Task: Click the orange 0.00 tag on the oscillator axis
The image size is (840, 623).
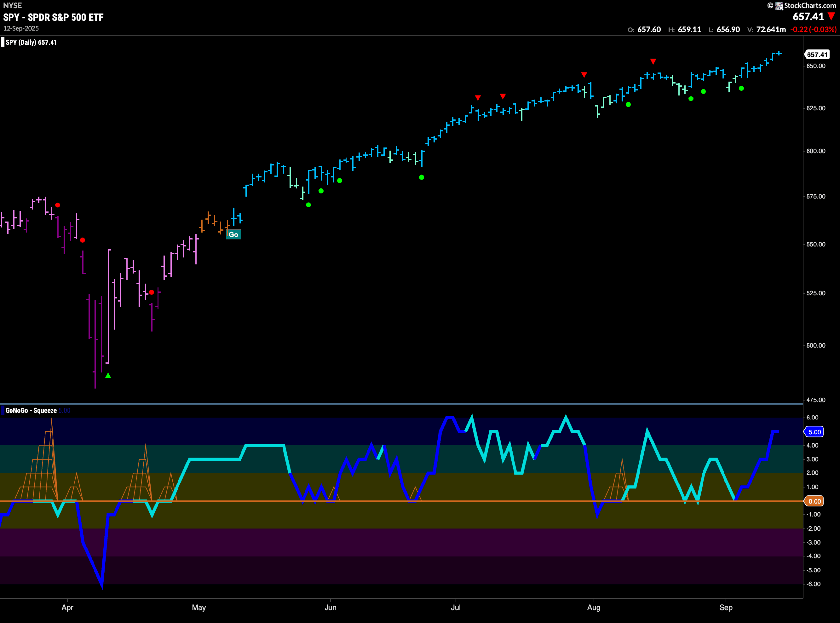Action: coord(814,501)
